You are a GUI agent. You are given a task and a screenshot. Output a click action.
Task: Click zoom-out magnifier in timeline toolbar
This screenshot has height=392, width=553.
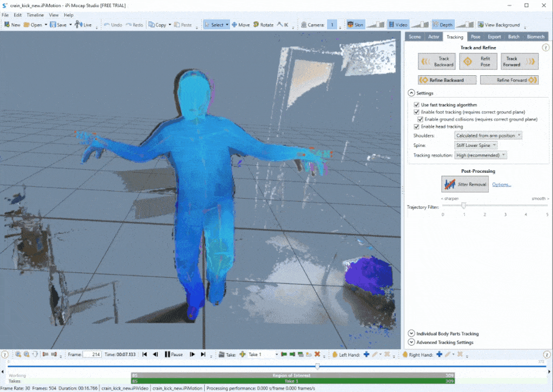pos(26,354)
